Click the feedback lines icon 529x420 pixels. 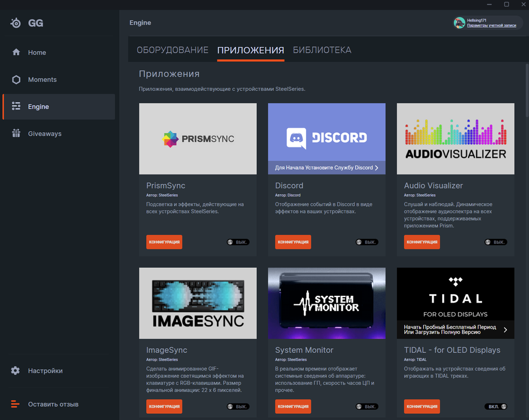[x=15, y=404]
